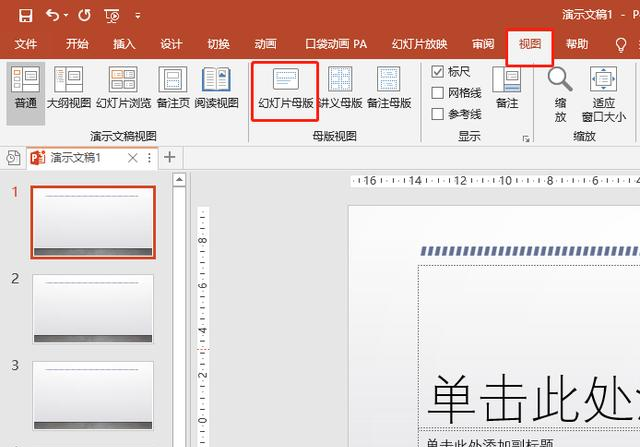
Task: Select slide 2 thumbnail
Action: tap(93, 309)
